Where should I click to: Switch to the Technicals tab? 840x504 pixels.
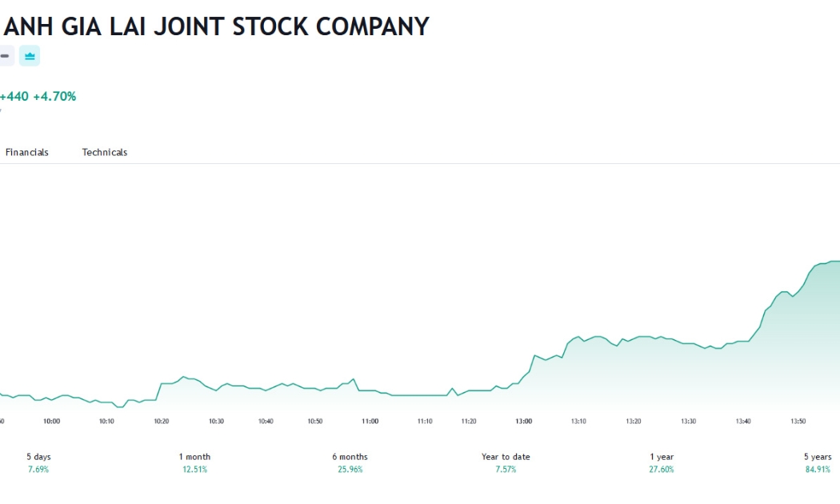105,152
